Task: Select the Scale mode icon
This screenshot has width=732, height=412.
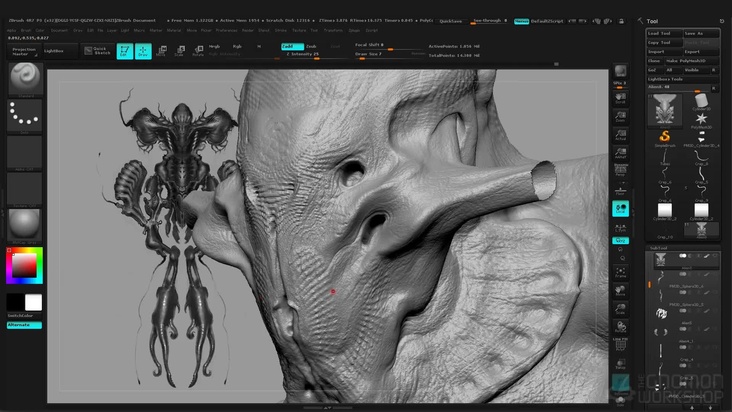Action: pos(180,51)
